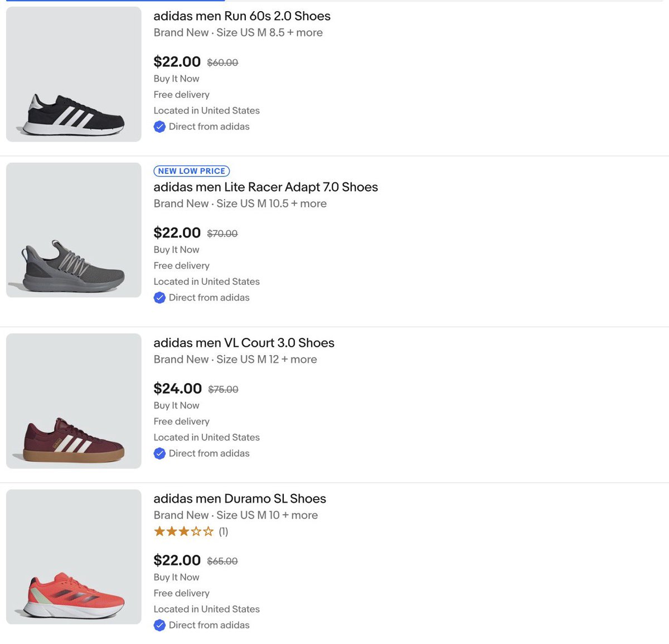Open adidas men VL Court 3.0 Shoes title
The image size is (669, 644).
point(244,343)
